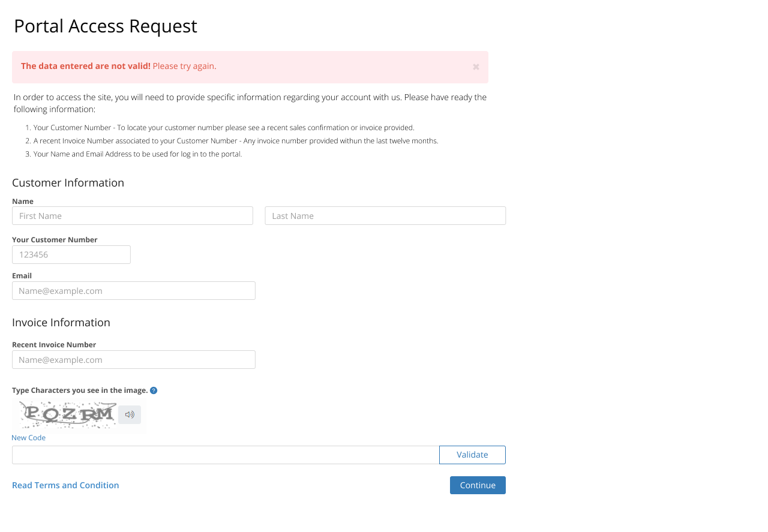The height and width of the screenshot is (532, 768).
Task: Play the audio captcha speaker icon
Action: point(130,414)
